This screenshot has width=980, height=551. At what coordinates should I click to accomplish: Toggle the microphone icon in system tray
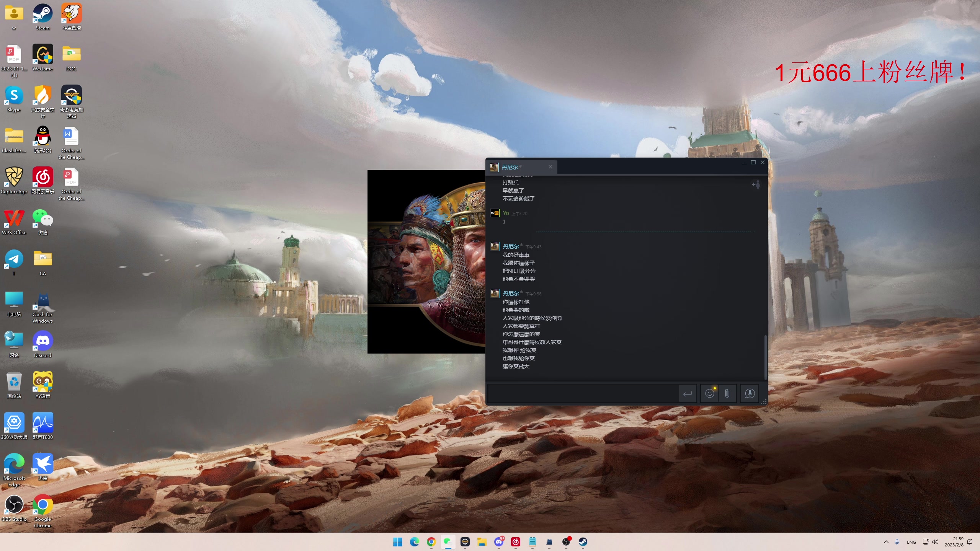(897, 542)
